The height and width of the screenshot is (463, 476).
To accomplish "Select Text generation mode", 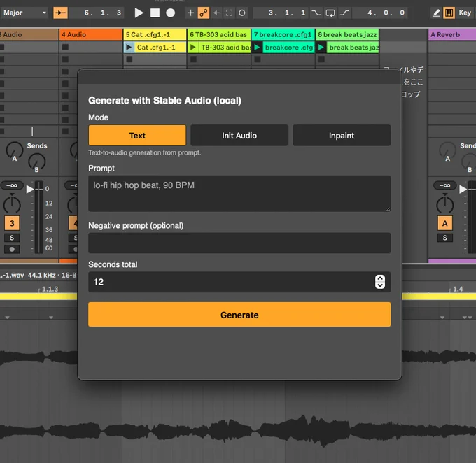I will [137, 135].
